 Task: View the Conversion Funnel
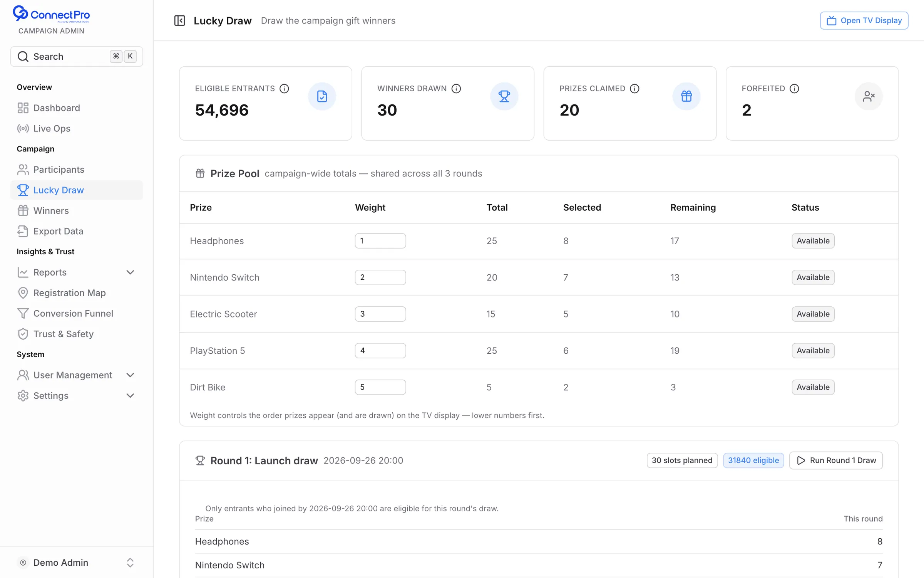point(77,313)
